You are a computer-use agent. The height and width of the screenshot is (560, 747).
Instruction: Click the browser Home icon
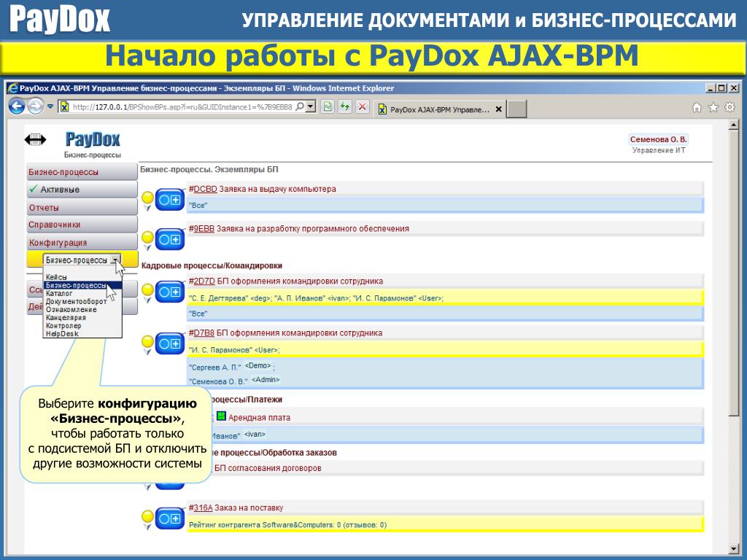697,108
